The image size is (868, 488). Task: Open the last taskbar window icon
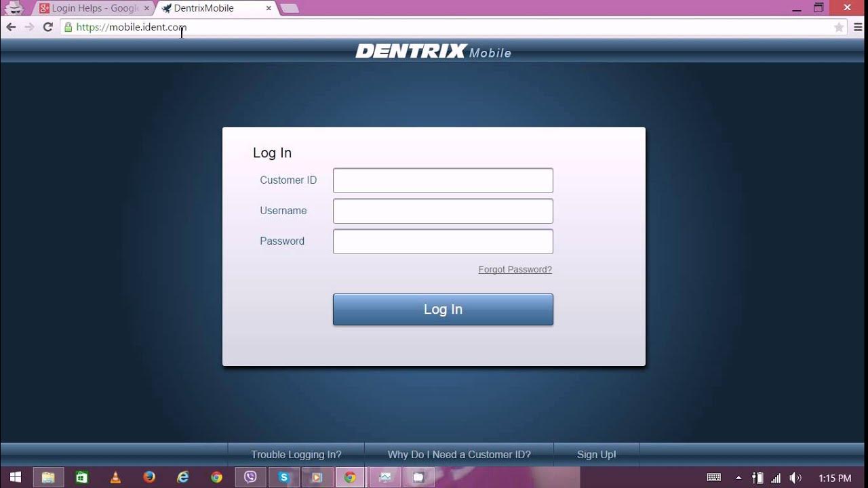tap(418, 477)
